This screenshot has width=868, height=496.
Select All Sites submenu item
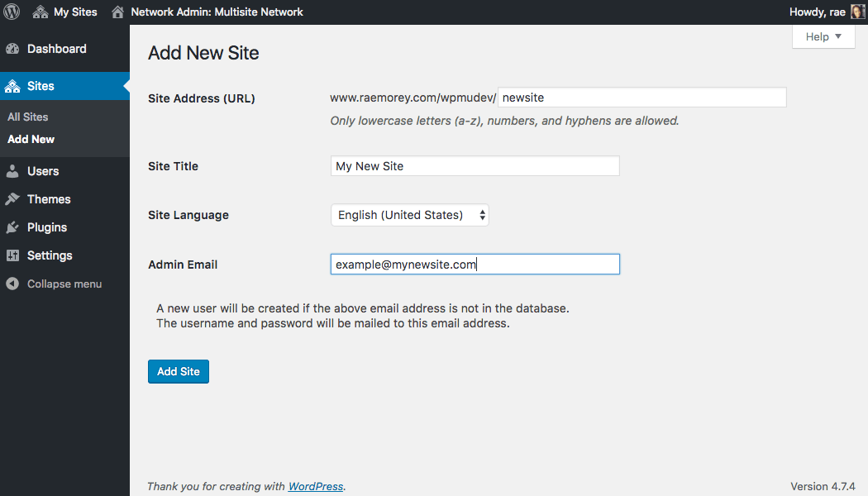[x=27, y=117]
